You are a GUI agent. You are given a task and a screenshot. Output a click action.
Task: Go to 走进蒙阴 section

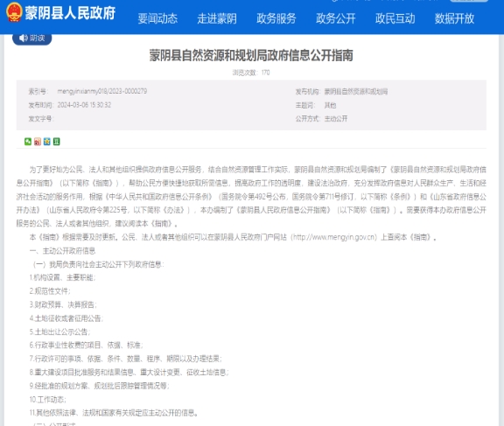217,18
